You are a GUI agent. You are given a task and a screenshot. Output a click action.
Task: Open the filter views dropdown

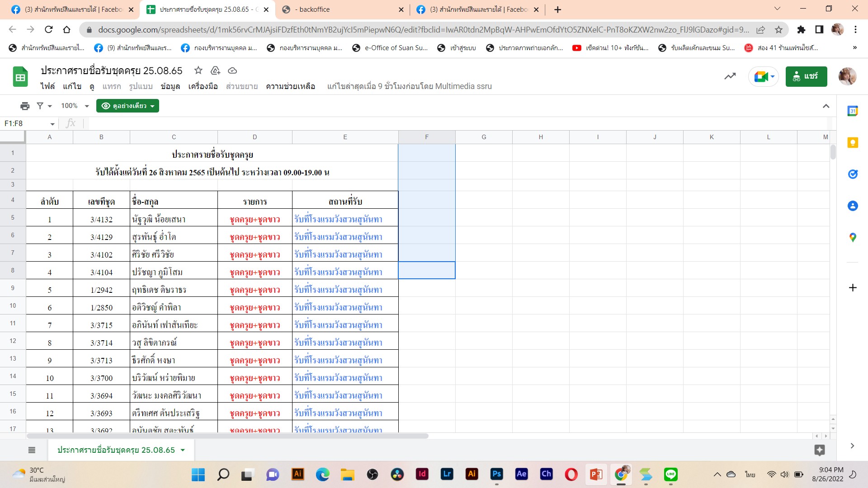point(44,106)
